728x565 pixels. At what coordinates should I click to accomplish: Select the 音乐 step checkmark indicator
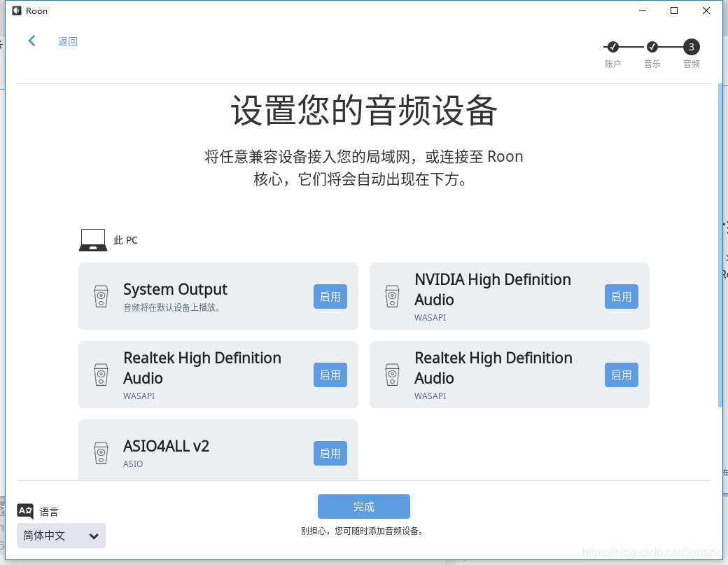pyautogui.click(x=652, y=47)
